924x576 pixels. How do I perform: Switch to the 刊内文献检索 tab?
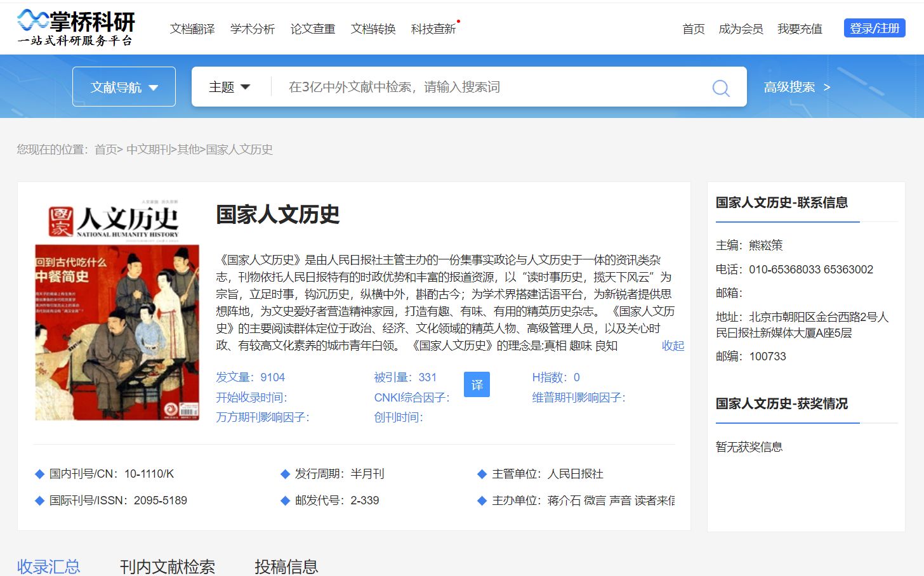(168, 566)
